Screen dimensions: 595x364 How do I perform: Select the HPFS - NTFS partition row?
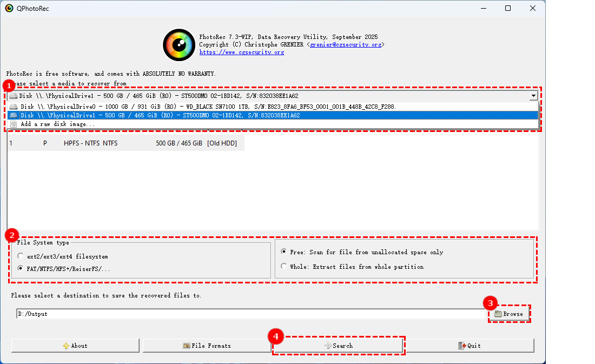(124, 143)
